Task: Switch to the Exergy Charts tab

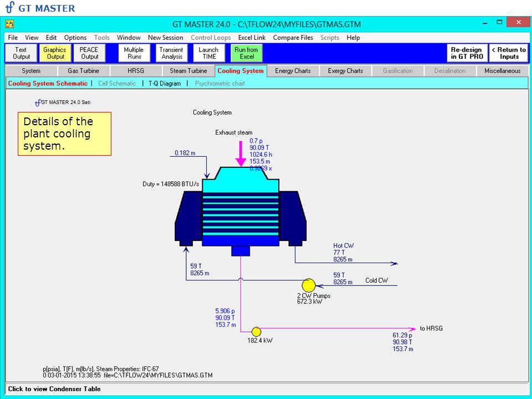Action: [x=345, y=71]
